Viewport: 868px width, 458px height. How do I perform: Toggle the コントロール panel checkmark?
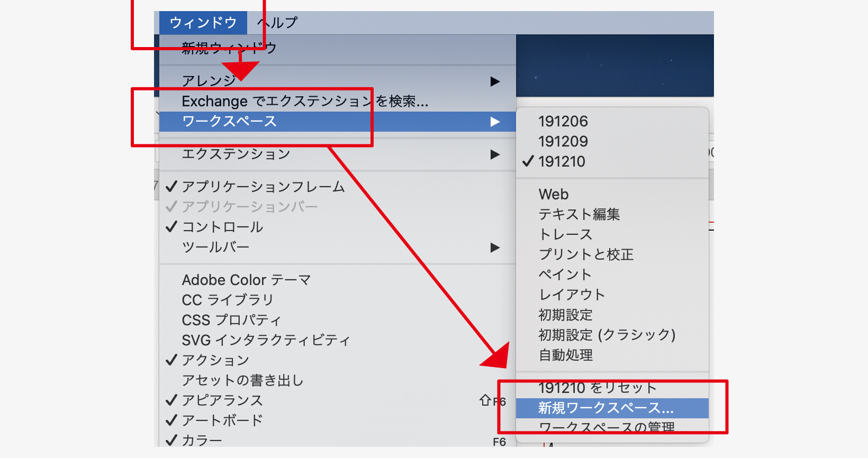coord(222,227)
